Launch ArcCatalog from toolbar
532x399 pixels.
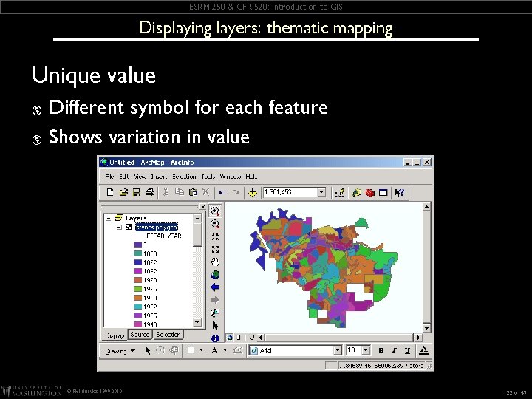pyautogui.click(x=357, y=193)
